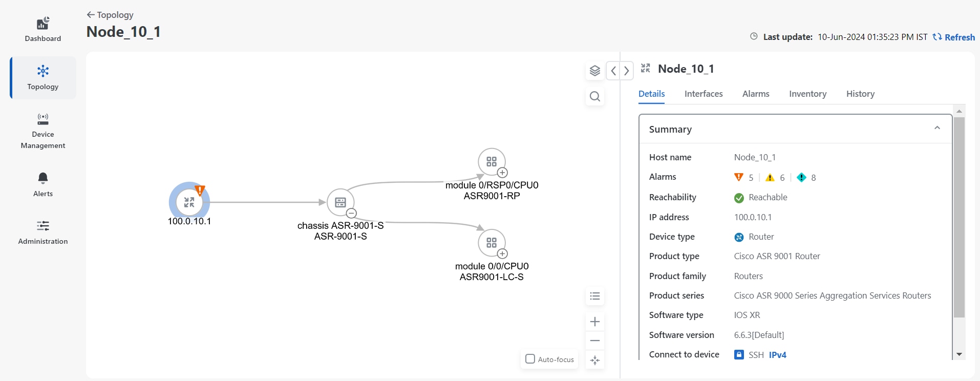980x381 pixels.
Task: Expand module 0/0/CPU0 node
Action: pos(503,253)
